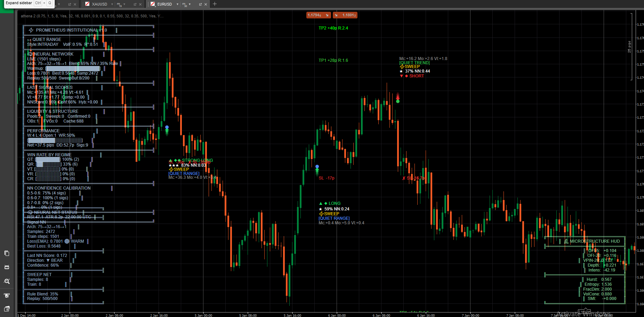Open the XAUUSD symbol dropdown

[x=112, y=4]
